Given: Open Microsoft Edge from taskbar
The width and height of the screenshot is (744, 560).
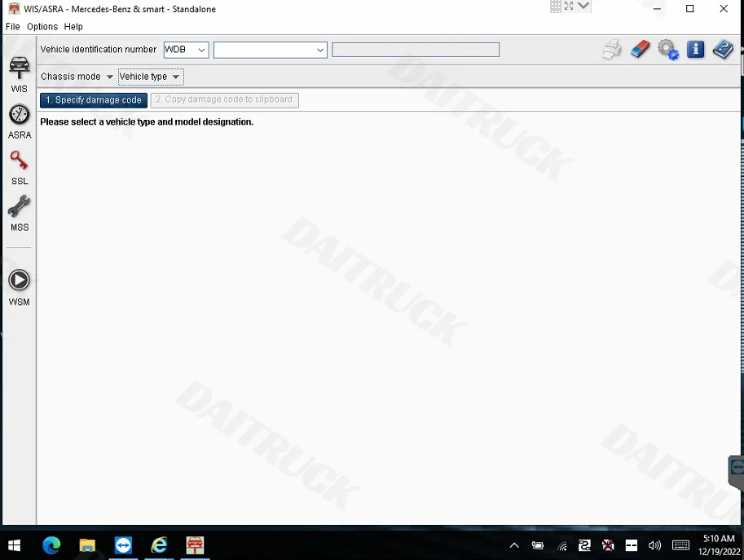Looking at the screenshot, I should tap(51, 545).
